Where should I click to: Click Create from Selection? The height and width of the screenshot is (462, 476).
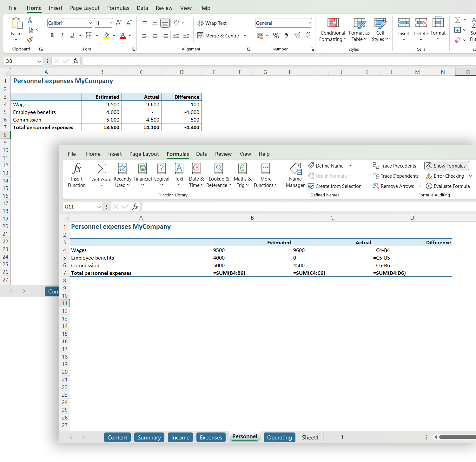pos(335,186)
